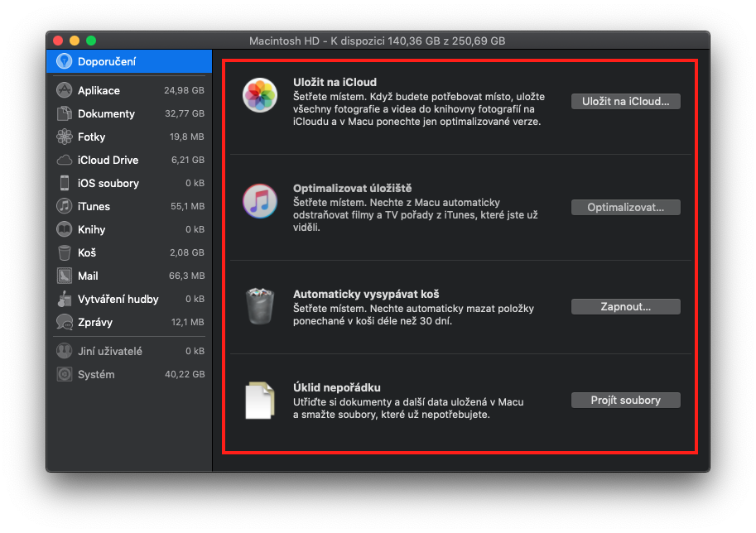This screenshot has height=533, width=756.
Task: Click the Zprávy speech bubble icon
Action: point(64,322)
